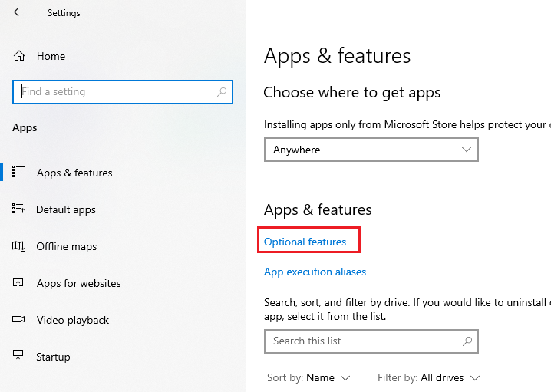
Task: Click the Home house icon
Action: tap(19, 56)
